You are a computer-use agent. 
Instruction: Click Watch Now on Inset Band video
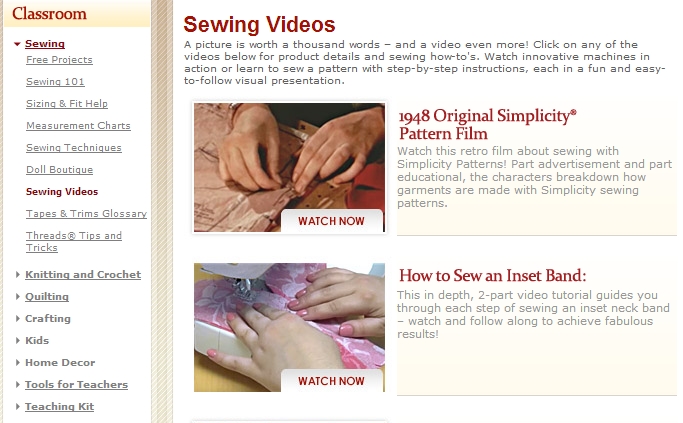(x=331, y=381)
